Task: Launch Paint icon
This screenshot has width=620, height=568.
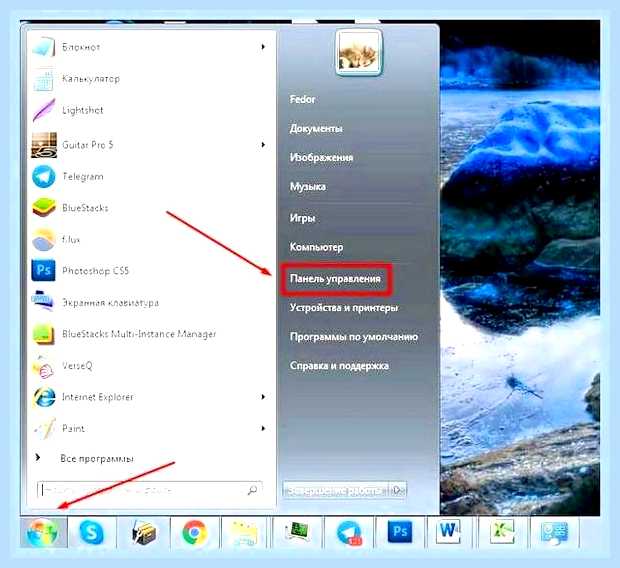Action: pos(44,428)
